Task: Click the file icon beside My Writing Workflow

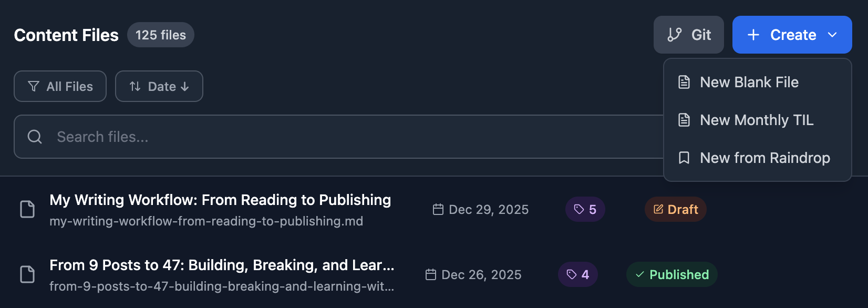Action: tap(27, 209)
